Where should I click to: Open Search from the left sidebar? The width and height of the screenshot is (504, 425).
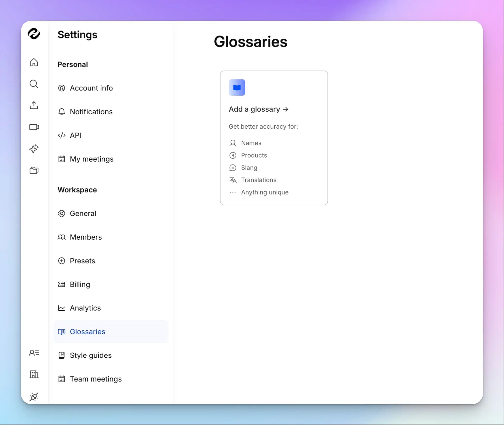[x=34, y=84]
